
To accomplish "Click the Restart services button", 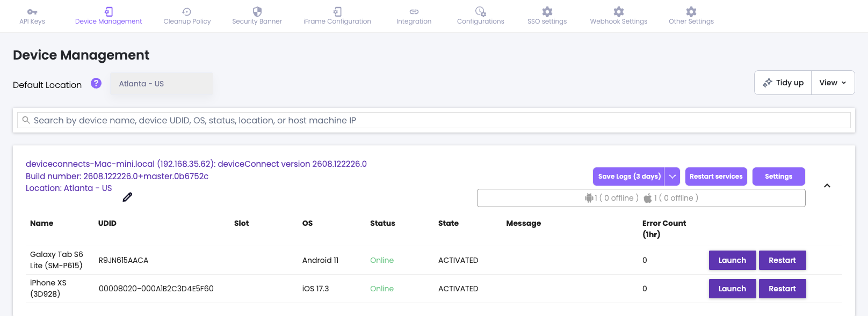I will click(716, 177).
